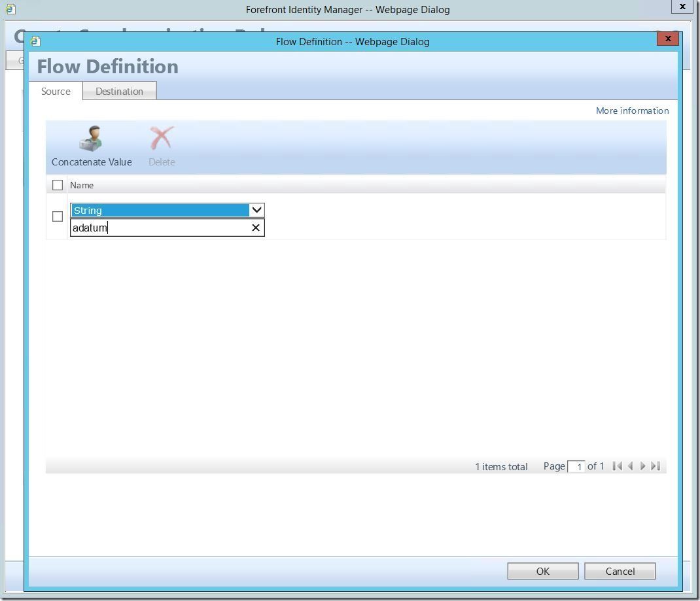Click the Flow Definition heading
Image resolution: width=700 pixels, height=601 pixels.
[107, 67]
